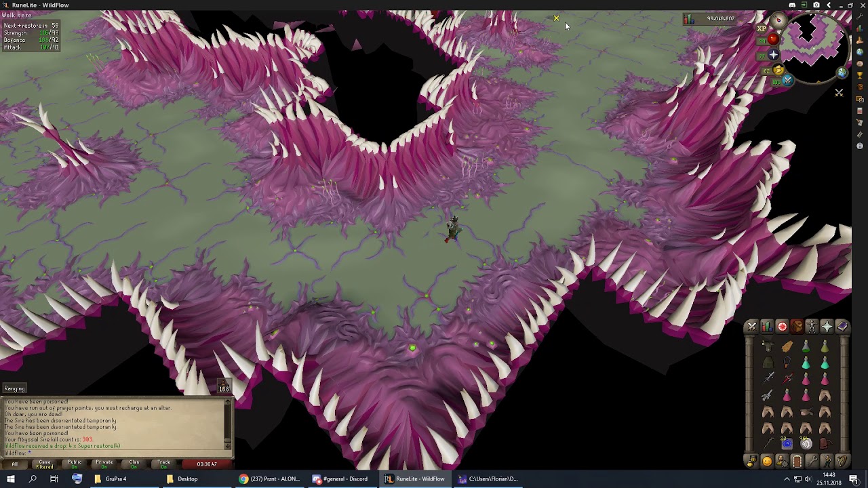Open the Quest list tab

click(x=782, y=326)
